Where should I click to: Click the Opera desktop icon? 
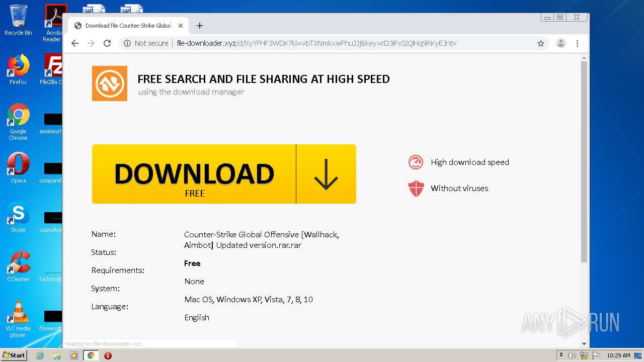point(18,168)
